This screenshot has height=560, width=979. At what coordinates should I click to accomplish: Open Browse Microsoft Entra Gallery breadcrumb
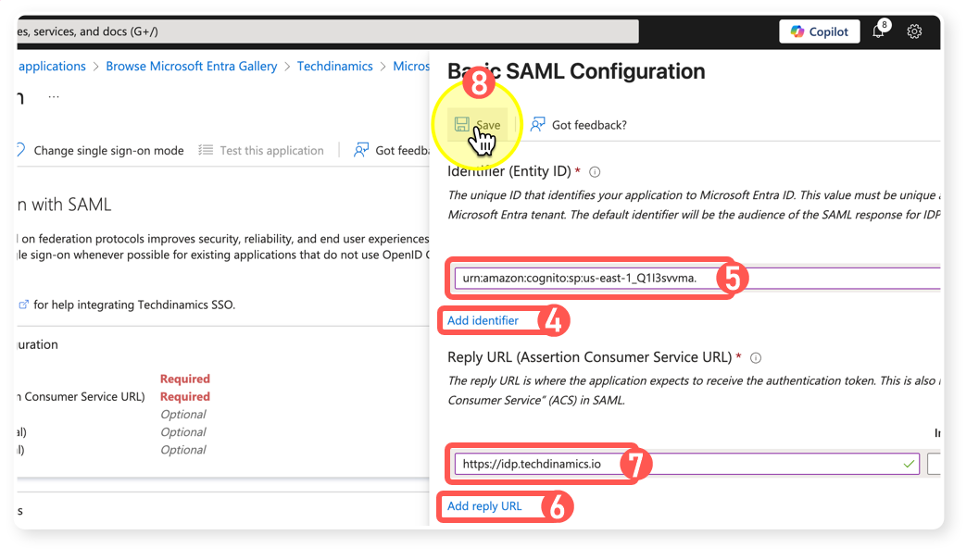tap(191, 66)
